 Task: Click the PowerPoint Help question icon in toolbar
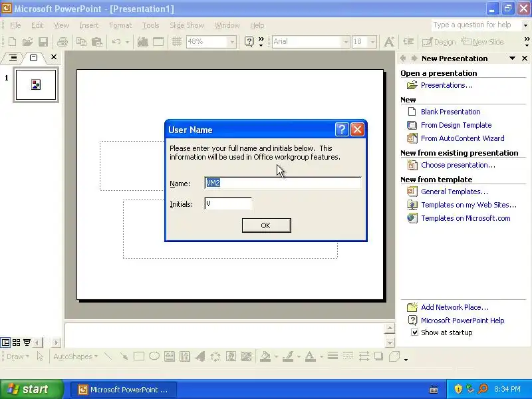[x=249, y=42]
